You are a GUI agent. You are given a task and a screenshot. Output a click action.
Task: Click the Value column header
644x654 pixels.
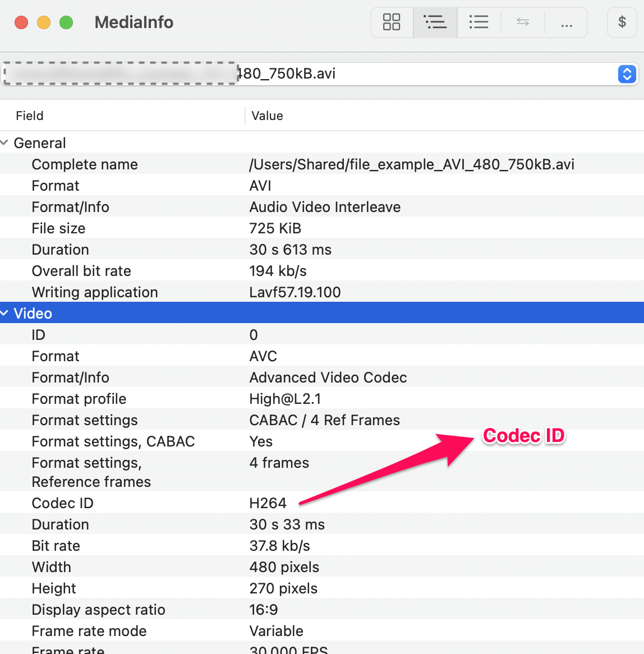pos(267,116)
